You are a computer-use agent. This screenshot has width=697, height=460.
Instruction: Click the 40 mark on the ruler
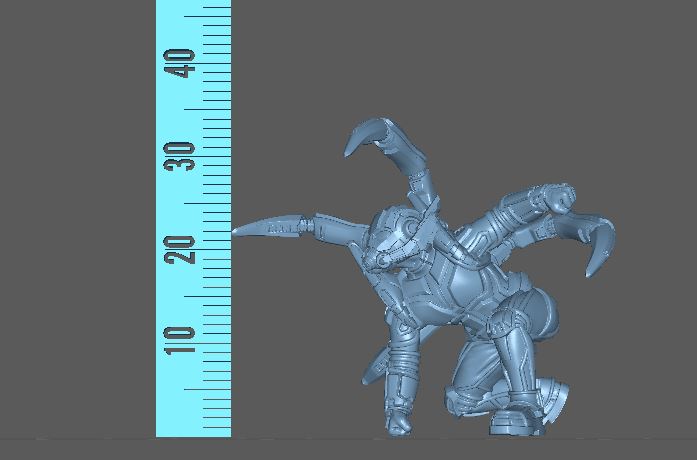[183, 66]
